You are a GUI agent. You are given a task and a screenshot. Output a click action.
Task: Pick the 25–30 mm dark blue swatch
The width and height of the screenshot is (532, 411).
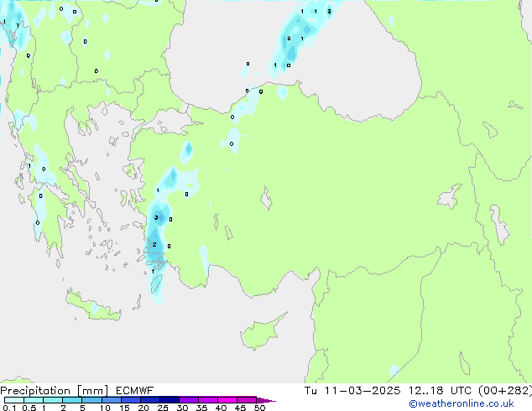coord(170,400)
